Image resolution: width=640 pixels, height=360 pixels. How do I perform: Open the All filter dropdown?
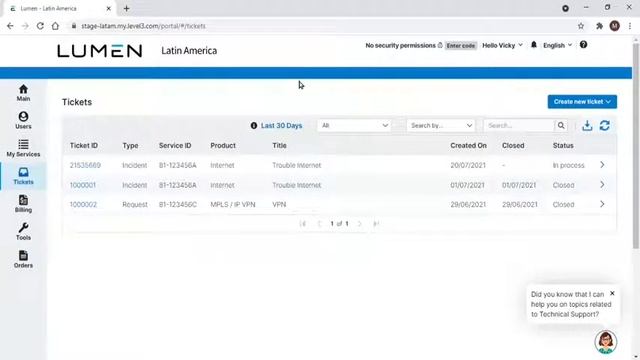pos(354,125)
